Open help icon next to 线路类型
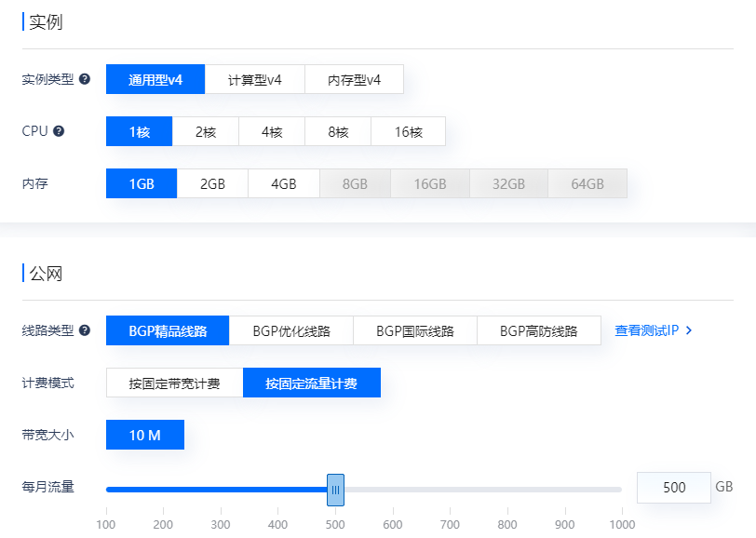Screen dimensions: 756x538 coord(85,330)
